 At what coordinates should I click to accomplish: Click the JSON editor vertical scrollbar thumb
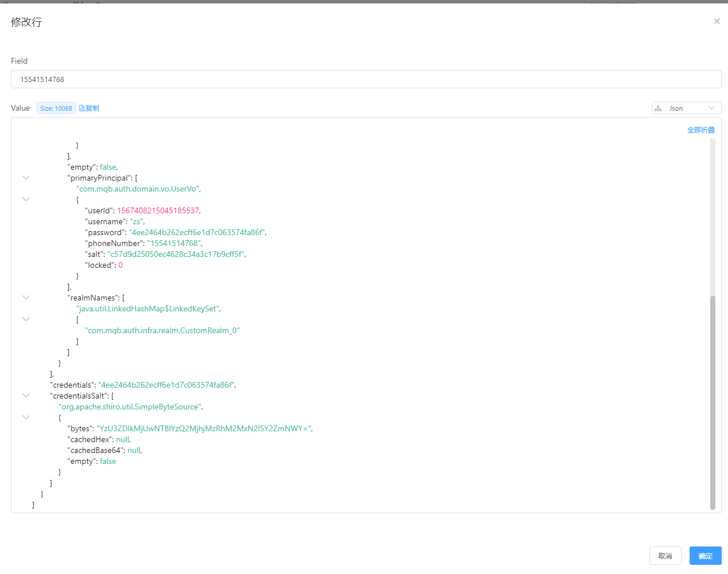coord(713,401)
